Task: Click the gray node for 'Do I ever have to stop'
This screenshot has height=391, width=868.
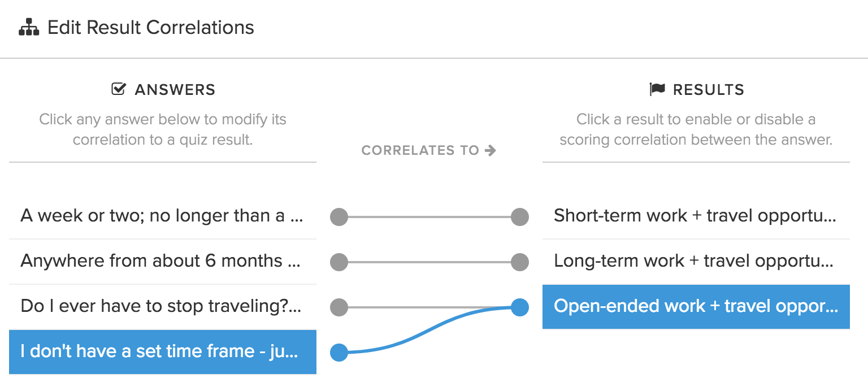Action: 339,307
